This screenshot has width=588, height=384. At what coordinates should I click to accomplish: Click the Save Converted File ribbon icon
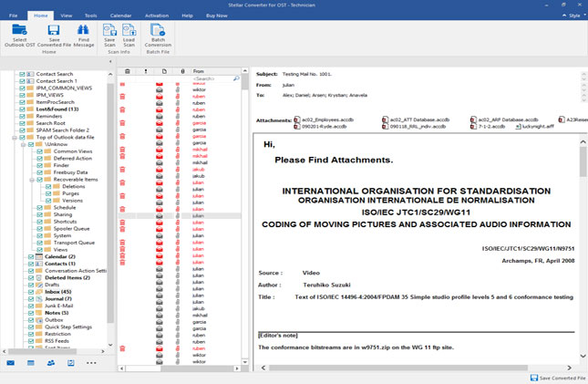click(54, 30)
